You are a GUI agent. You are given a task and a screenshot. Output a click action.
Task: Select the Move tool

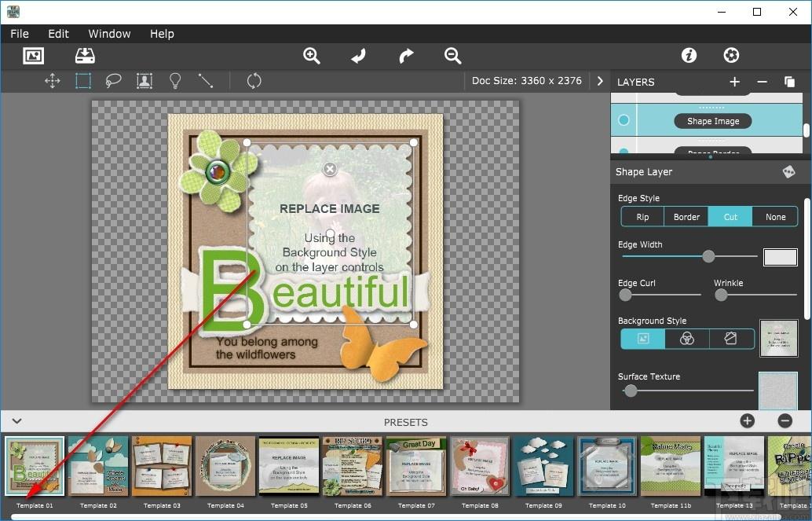(53, 81)
